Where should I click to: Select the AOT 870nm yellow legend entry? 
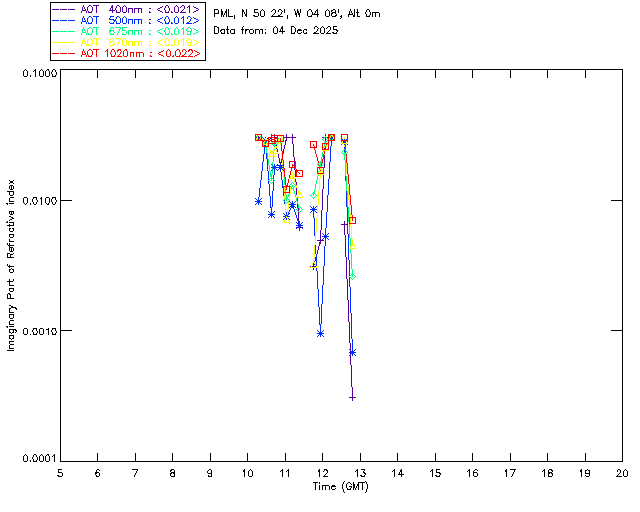(x=127, y=42)
